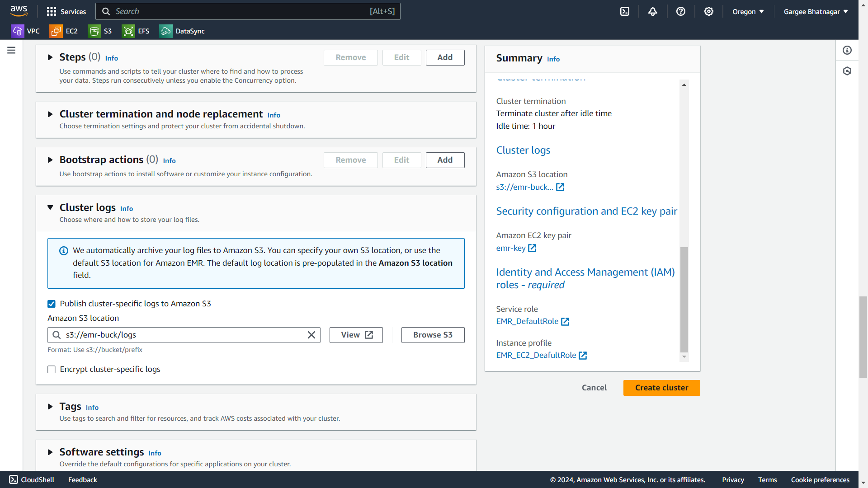Enable Encrypt cluster-specific logs
This screenshot has height=488, width=868.
click(52, 370)
